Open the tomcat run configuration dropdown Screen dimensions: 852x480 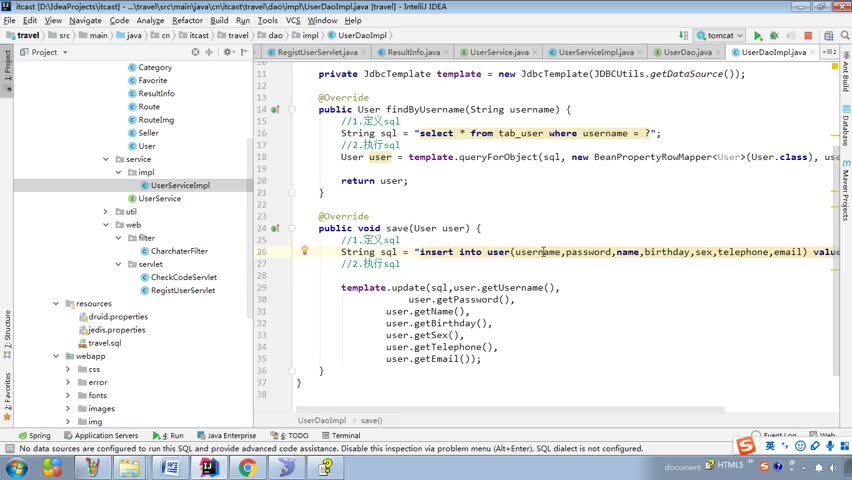coord(720,35)
